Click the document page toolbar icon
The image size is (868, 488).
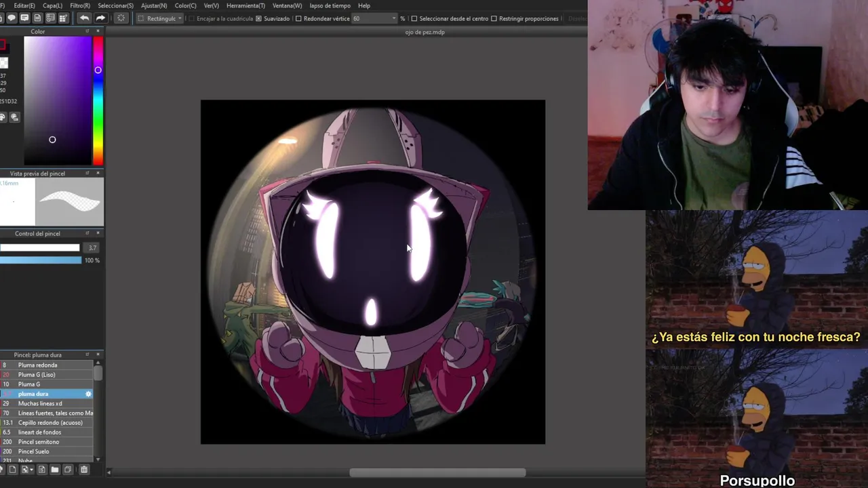(37, 18)
